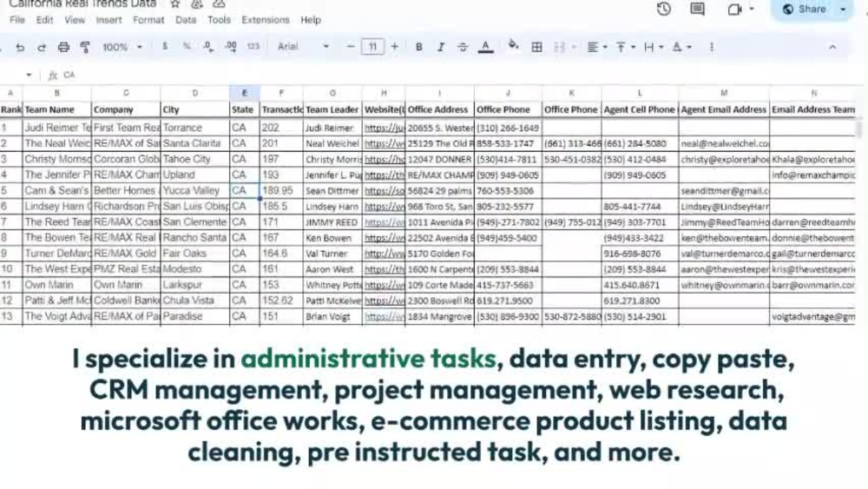Open the fill color picker
The image size is (868, 489).
(x=513, y=45)
